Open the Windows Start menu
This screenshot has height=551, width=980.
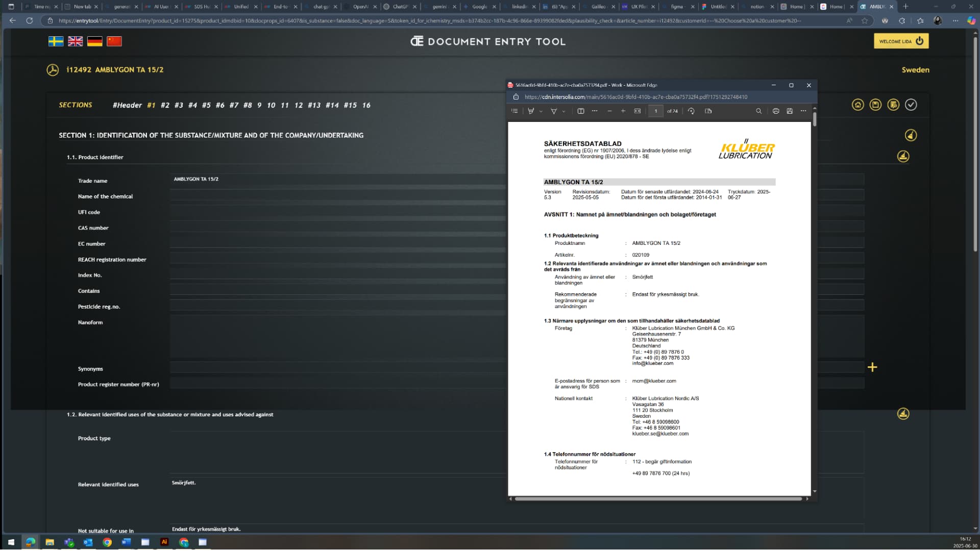[11, 542]
